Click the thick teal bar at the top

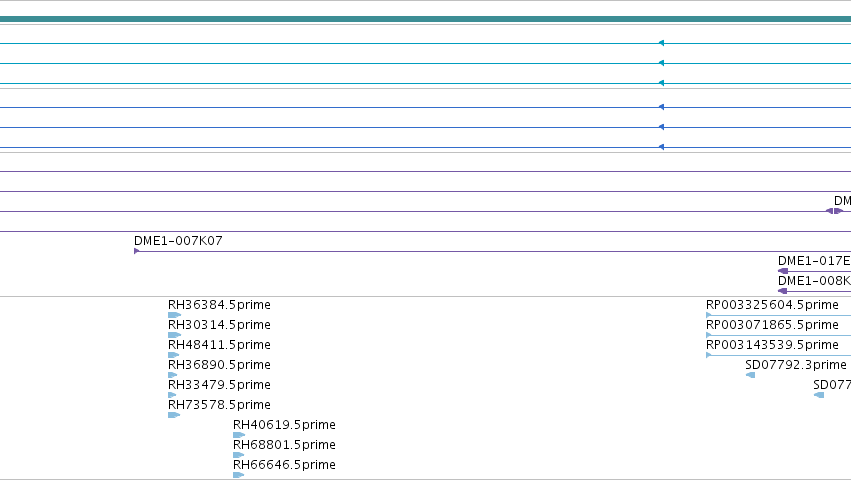(x=426, y=20)
